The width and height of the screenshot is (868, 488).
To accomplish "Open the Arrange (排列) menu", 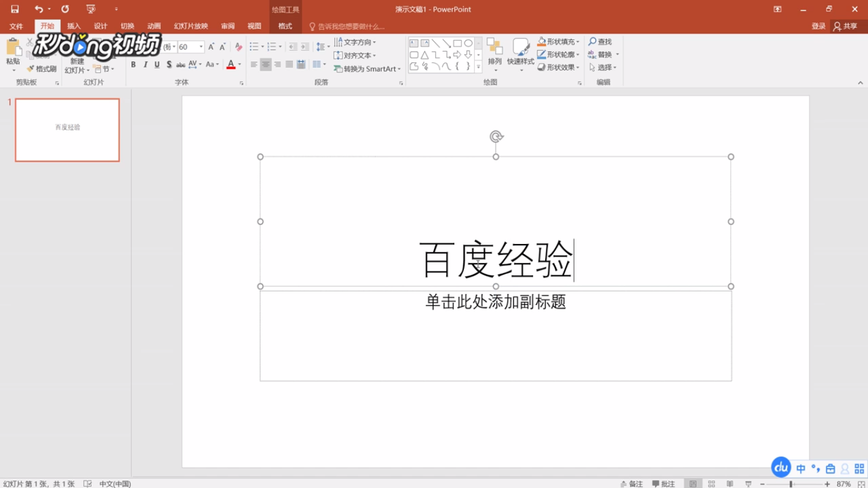I will coord(495,53).
